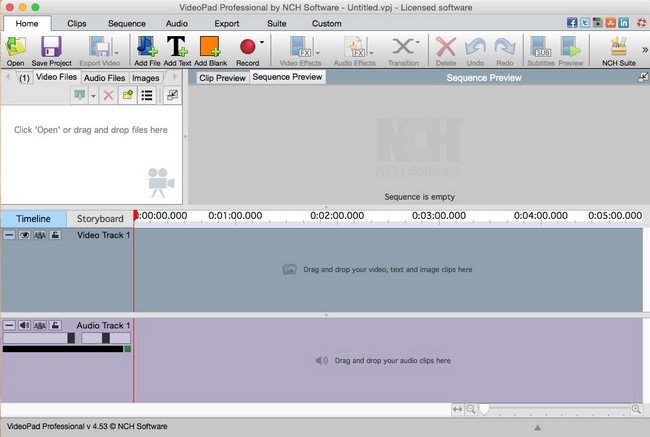Undo the last action
650x437 pixels.
pos(475,51)
